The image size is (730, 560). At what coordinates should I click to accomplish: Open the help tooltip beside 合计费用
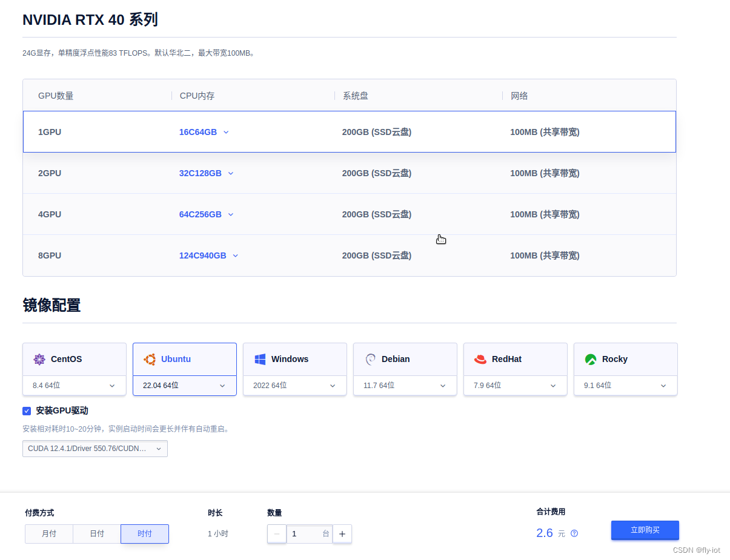[x=574, y=533]
